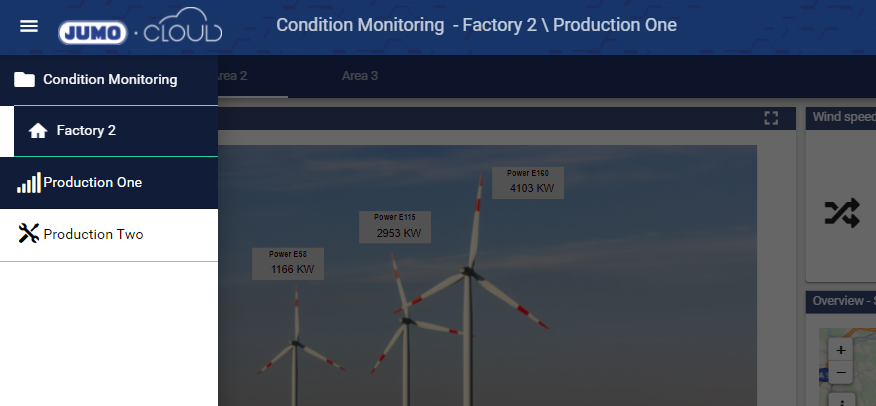Open Production Two via the wrench icon
Screen dimensions: 876x406
click(29, 234)
